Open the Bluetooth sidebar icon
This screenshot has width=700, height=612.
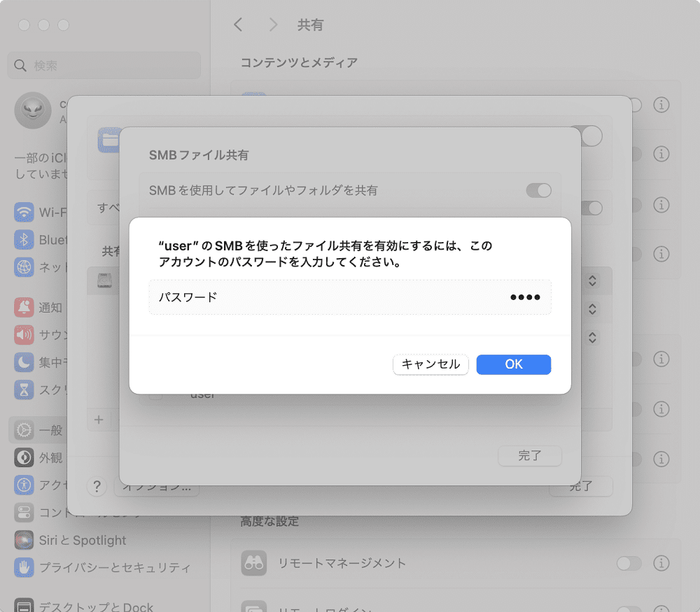[24, 239]
